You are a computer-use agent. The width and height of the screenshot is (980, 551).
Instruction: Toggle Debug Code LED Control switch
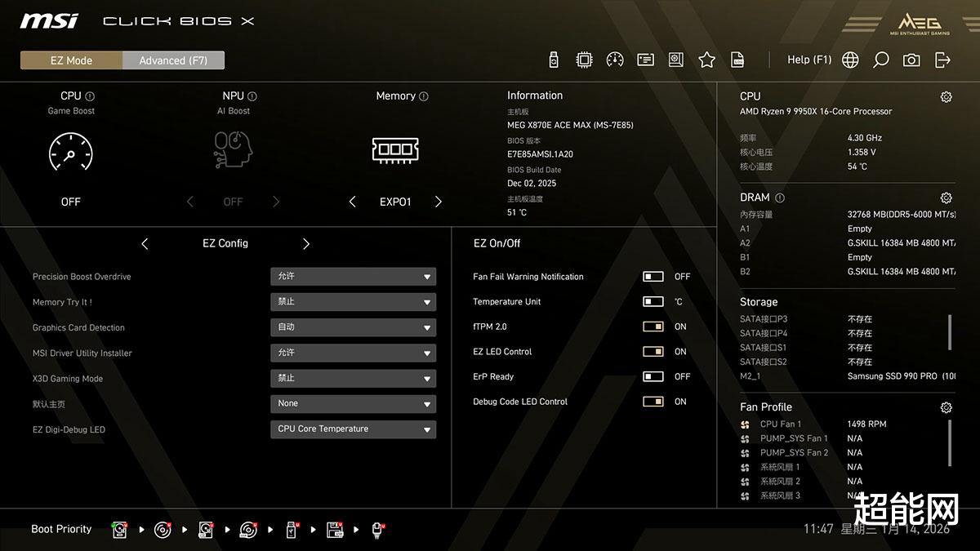click(x=653, y=402)
